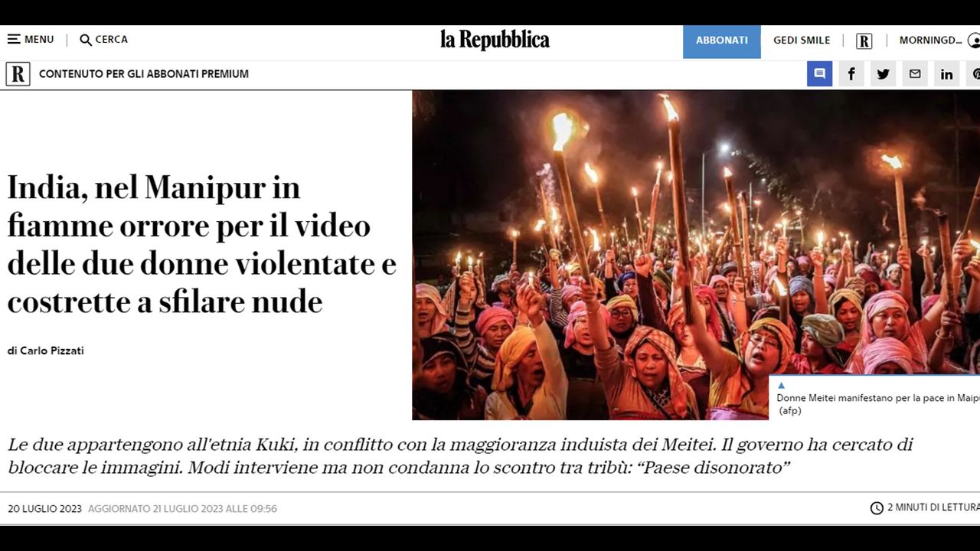This screenshot has width=980, height=551.
Task: Open the MORNINGD... account menu
Action: click(930, 41)
